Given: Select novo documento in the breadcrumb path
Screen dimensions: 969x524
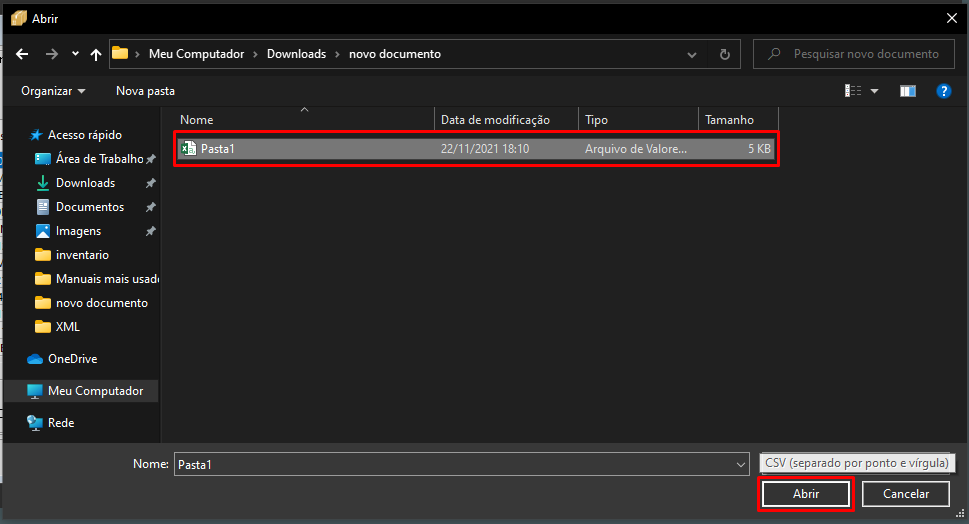Looking at the screenshot, I should [x=395, y=54].
